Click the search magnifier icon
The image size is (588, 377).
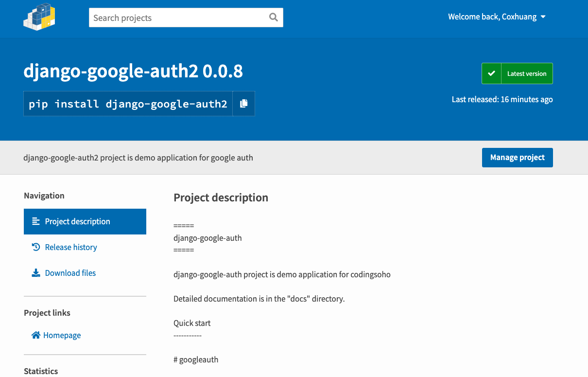tap(274, 18)
